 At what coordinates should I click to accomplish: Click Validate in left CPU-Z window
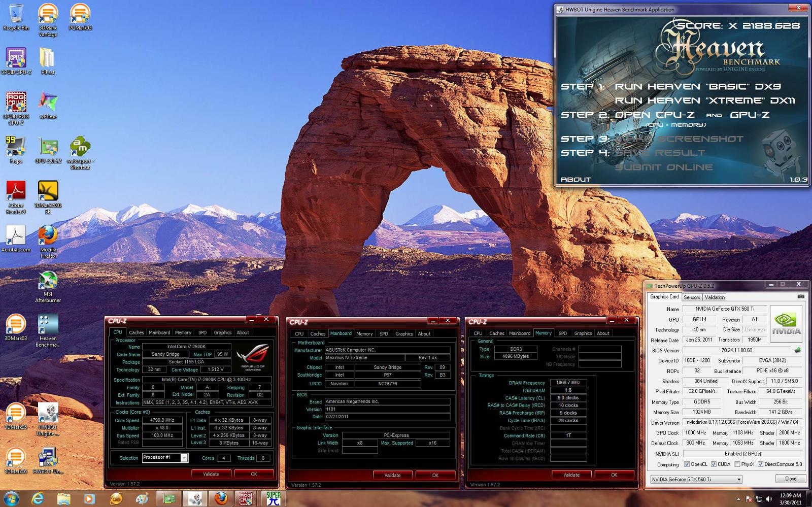(x=211, y=474)
